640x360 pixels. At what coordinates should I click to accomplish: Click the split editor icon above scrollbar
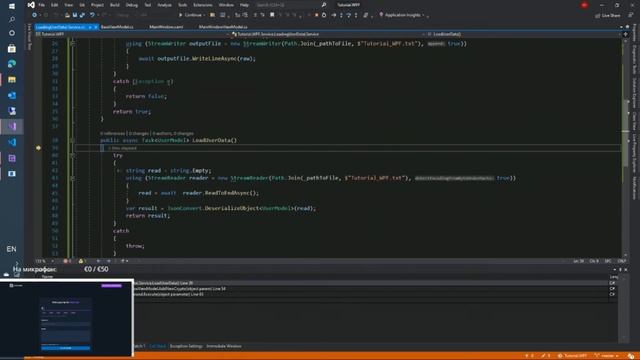(x=625, y=34)
